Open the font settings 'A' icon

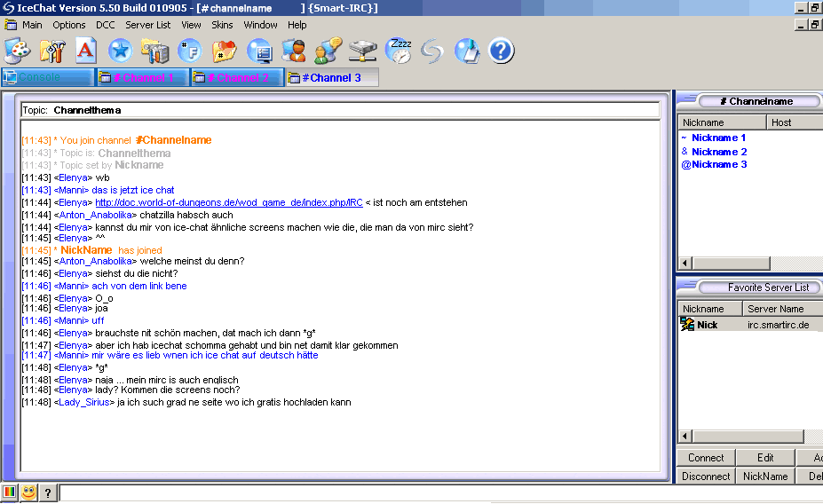[84, 51]
